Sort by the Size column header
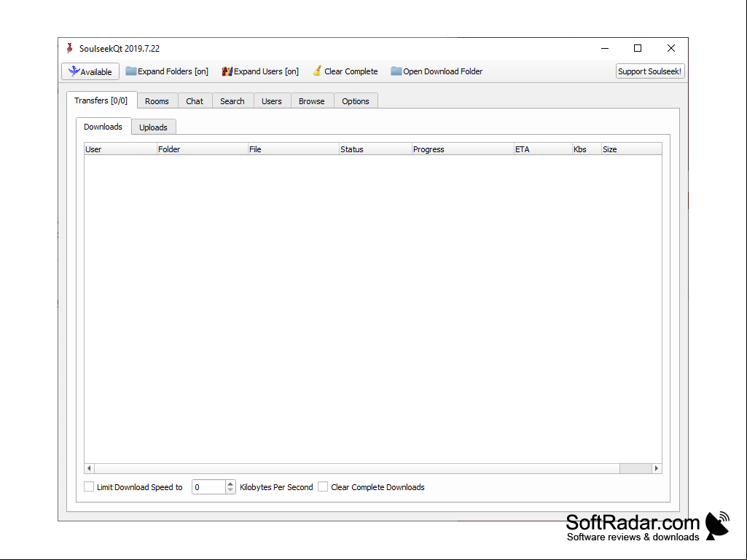The image size is (747, 560). [x=632, y=149]
